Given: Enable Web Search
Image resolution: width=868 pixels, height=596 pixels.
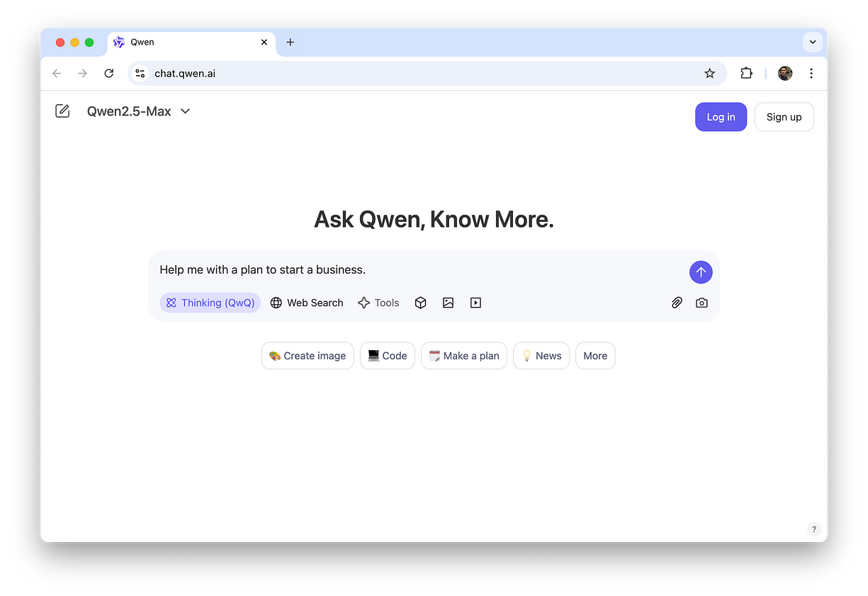Looking at the screenshot, I should [307, 303].
